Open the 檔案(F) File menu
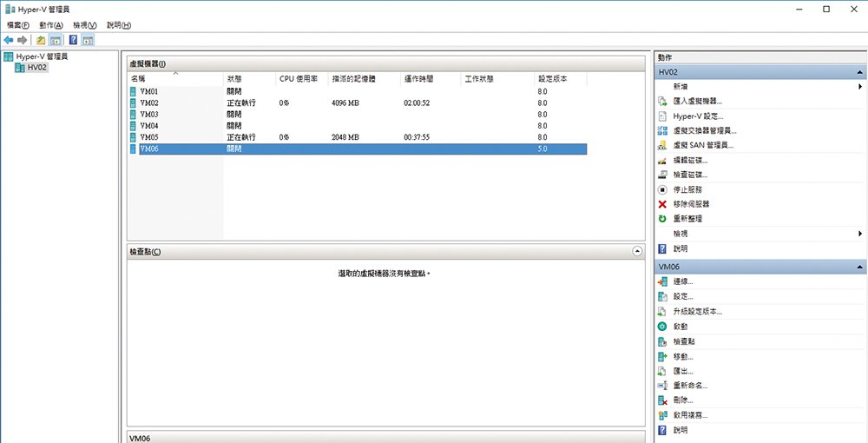The image size is (868, 443). tap(17, 25)
